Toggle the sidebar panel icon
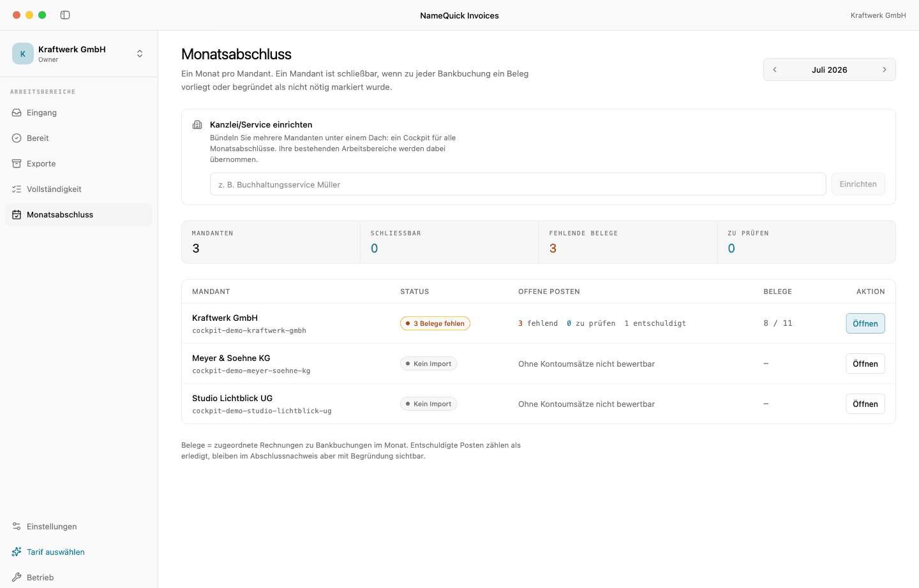 [x=65, y=15]
